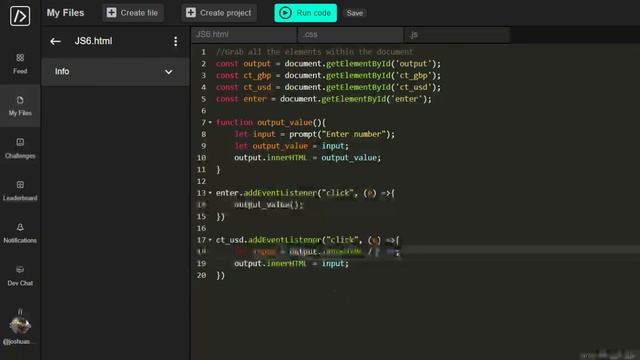Viewport: 640px width, 360px height.
Task: Click the Info label
Action: pos(62,71)
